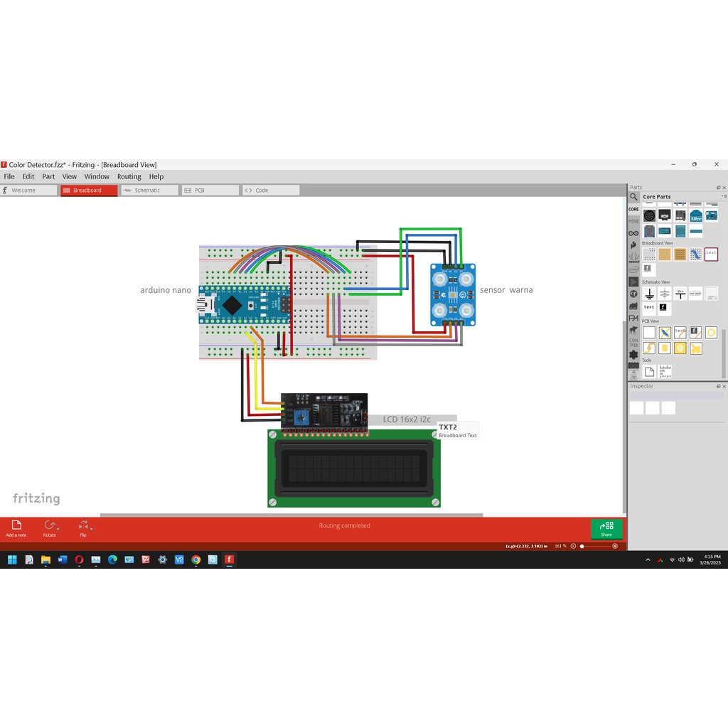Open the Seeed parts bin
The image size is (728, 728).
pyautogui.click(x=633, y=257)
